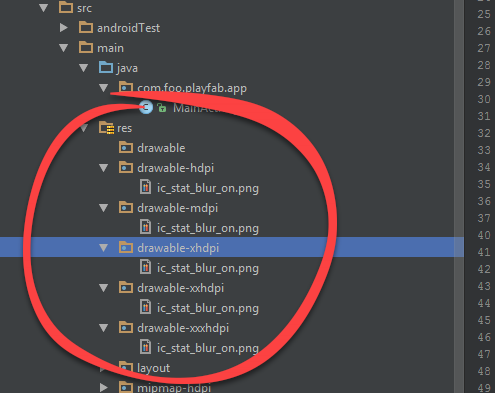Click the png file icon under drawable-xxxhdpi
This screenshot has height=393, width=495.
click(146, 347)
